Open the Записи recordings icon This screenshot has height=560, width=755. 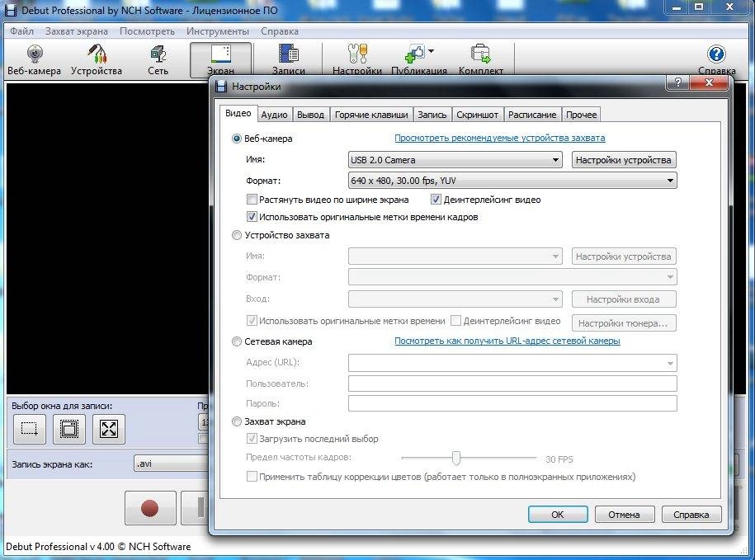[x=289, y=59]
